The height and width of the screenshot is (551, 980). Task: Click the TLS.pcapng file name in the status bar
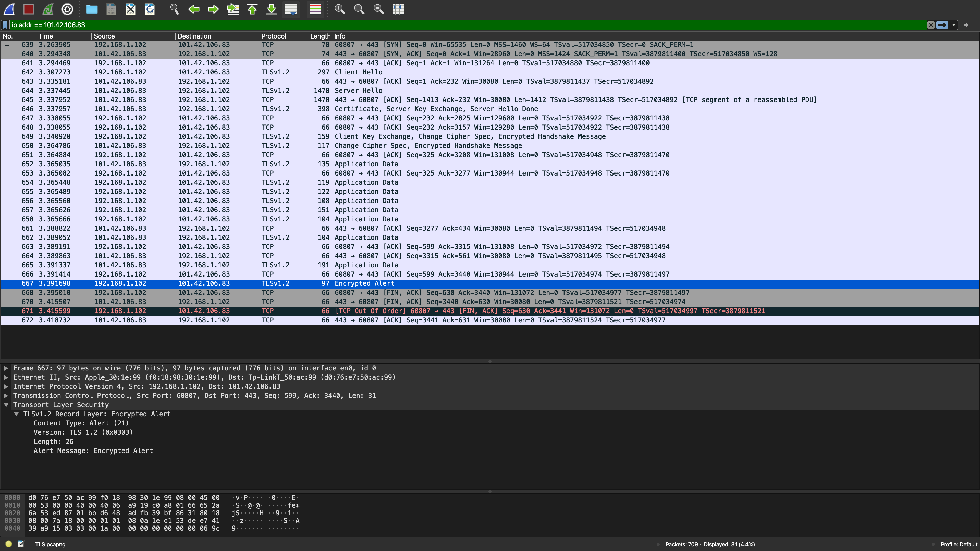[x=50, y=545]
